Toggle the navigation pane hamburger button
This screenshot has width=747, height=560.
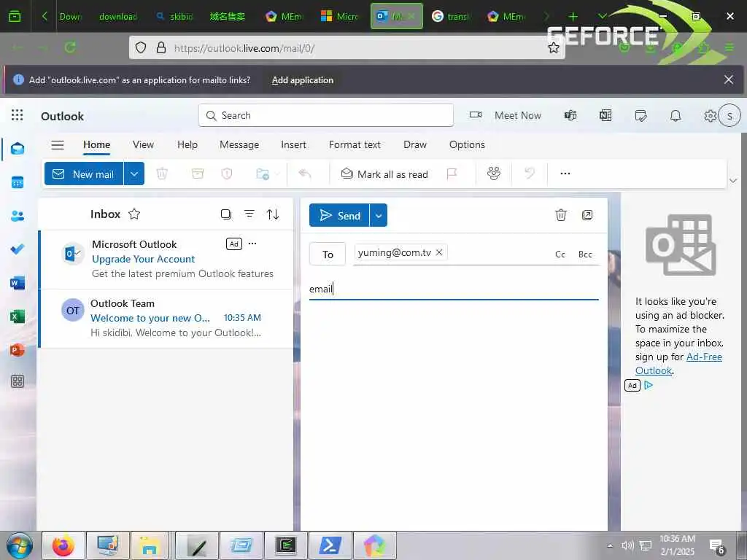pyautogui.click(x=58, y=145)
